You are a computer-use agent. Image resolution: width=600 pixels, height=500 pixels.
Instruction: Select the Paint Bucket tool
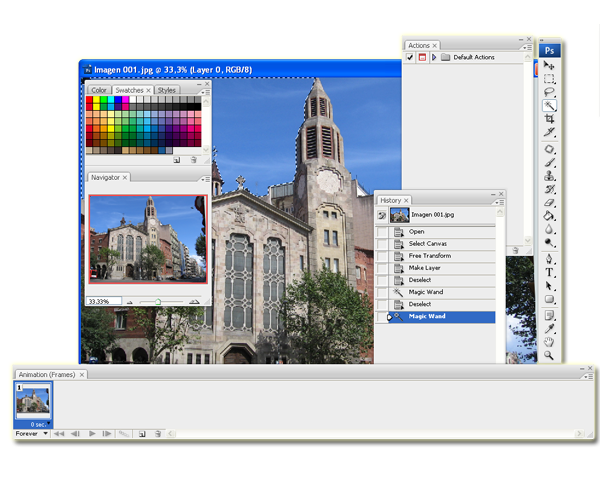click(x=550, y=215)
